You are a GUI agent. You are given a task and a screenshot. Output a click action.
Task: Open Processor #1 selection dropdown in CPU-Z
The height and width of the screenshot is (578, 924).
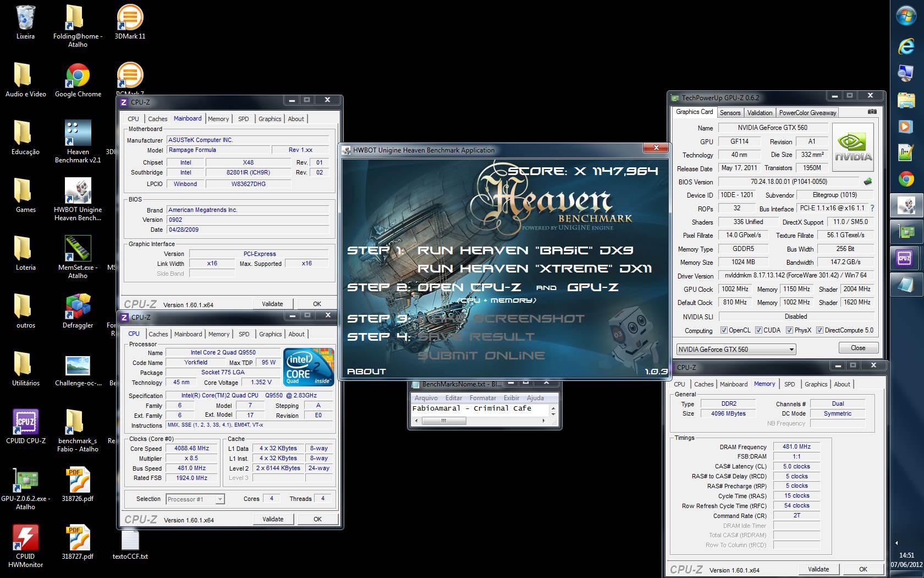194,499
